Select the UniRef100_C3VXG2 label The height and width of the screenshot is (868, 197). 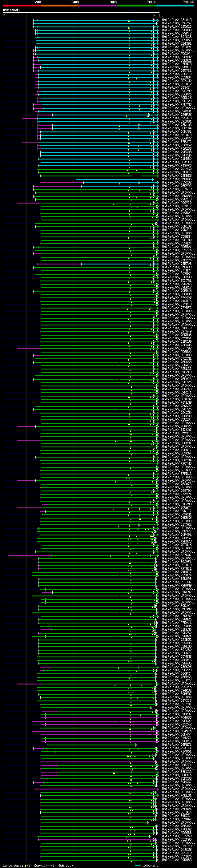177,183
